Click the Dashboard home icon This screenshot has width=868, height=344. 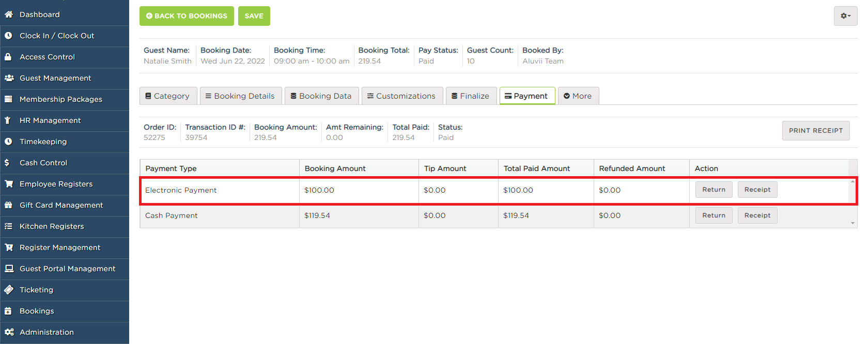(8, 14)
